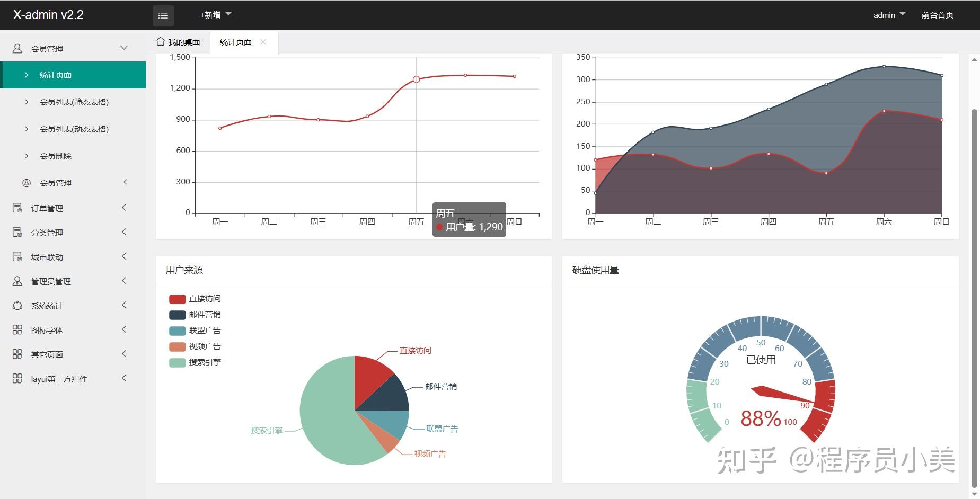Click the 联盟广告 legend color swatch
Screen dimensions: 980x499
(x=177, y=331)
